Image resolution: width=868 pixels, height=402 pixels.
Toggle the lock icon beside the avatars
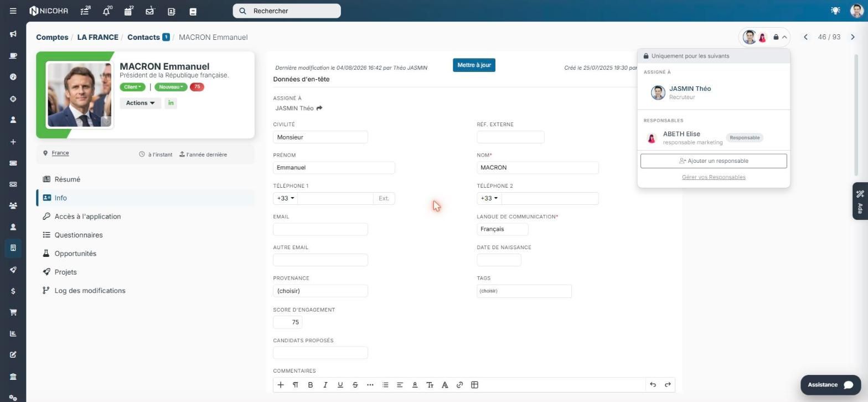click(776, 37)
